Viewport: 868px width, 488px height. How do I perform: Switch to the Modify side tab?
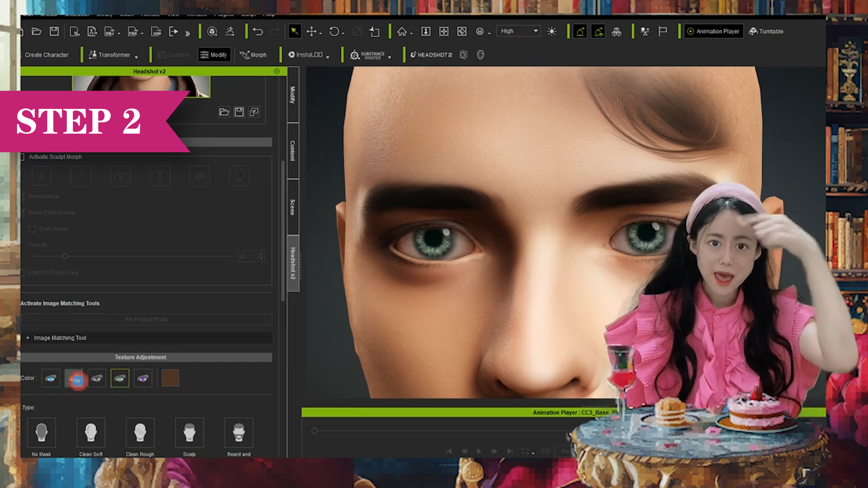[292, 95]
